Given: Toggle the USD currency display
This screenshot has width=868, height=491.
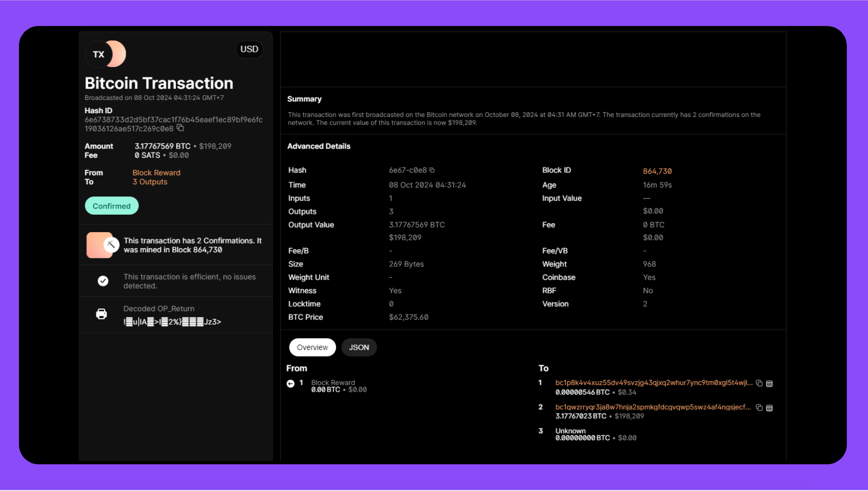Looking at the screenshot, I should (x=249, y=49).
